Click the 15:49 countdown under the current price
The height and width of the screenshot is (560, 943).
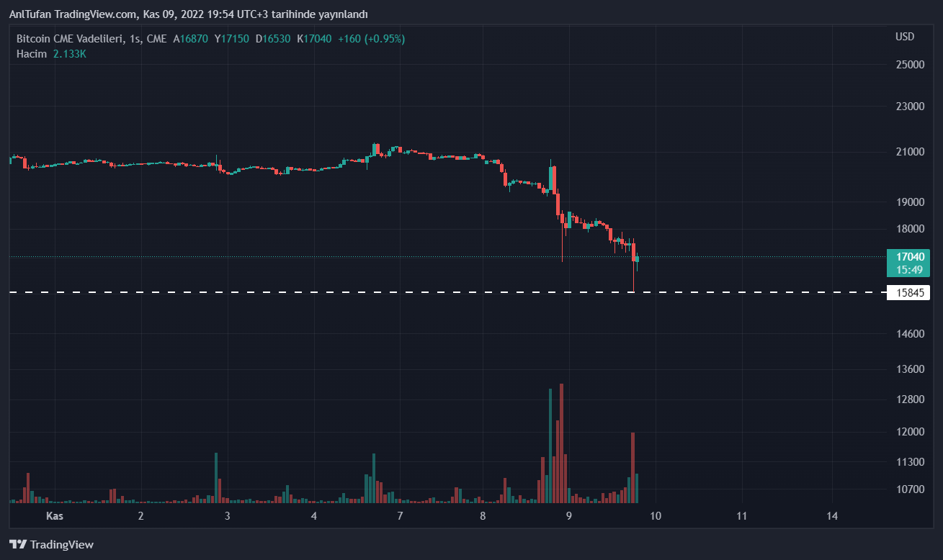pyautogui.click(x=909, y=270)
